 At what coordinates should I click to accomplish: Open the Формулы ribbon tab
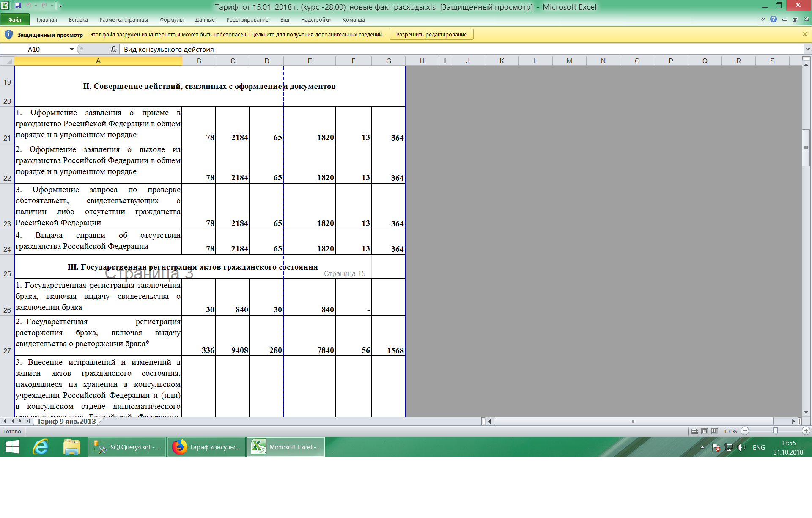click(171, 19)
